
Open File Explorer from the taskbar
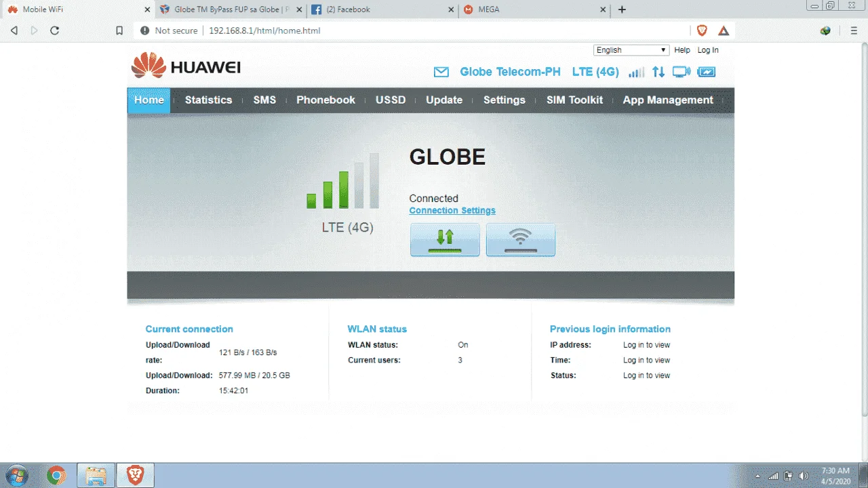[x=96, y=475]
